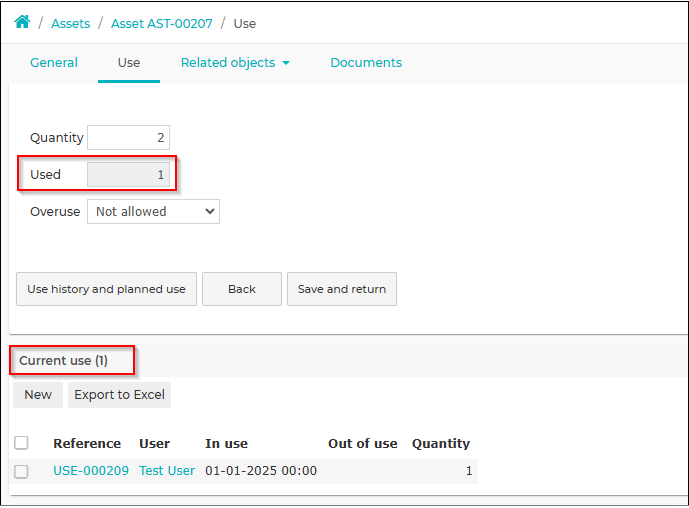Click the read-only Used field
This screenshot has width=689, height=508.
[x=128, y=174]
